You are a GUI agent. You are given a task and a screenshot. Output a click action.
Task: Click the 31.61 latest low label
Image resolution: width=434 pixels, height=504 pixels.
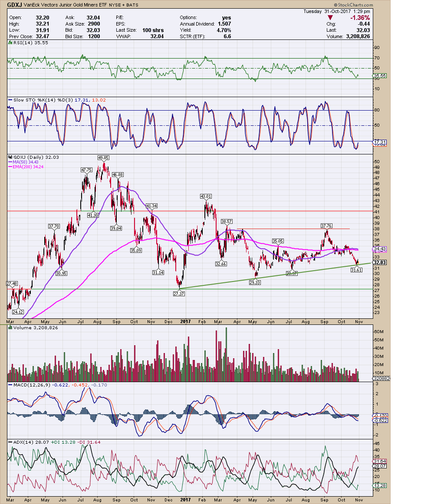click(x=356, y=270)
